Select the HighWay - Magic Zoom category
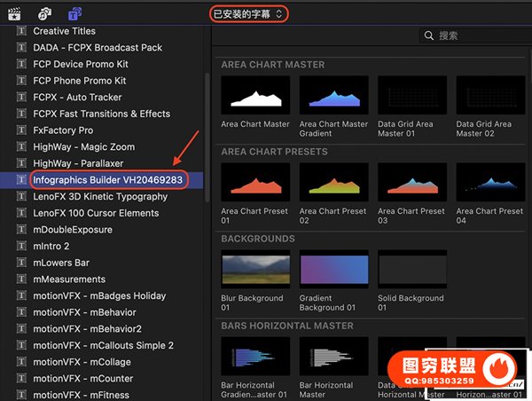 (x=84, y=146)
